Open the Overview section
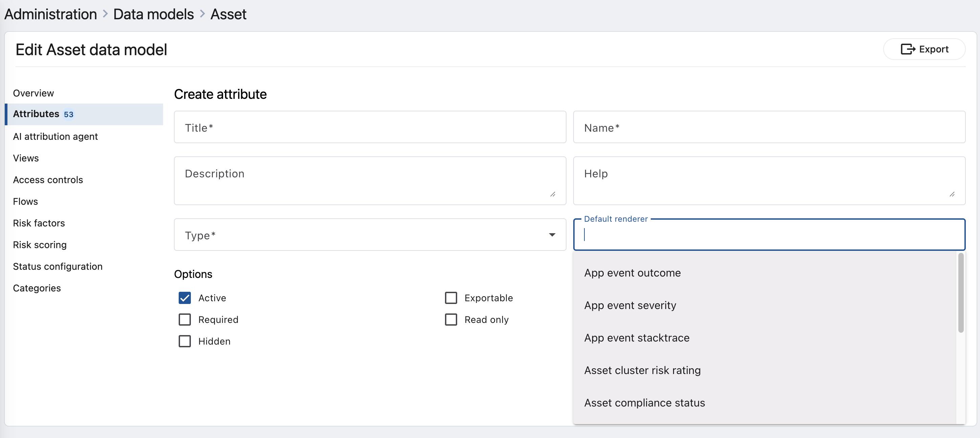This screenshot has width=980, height=438. pyautogui.click(x=34, y=93)
